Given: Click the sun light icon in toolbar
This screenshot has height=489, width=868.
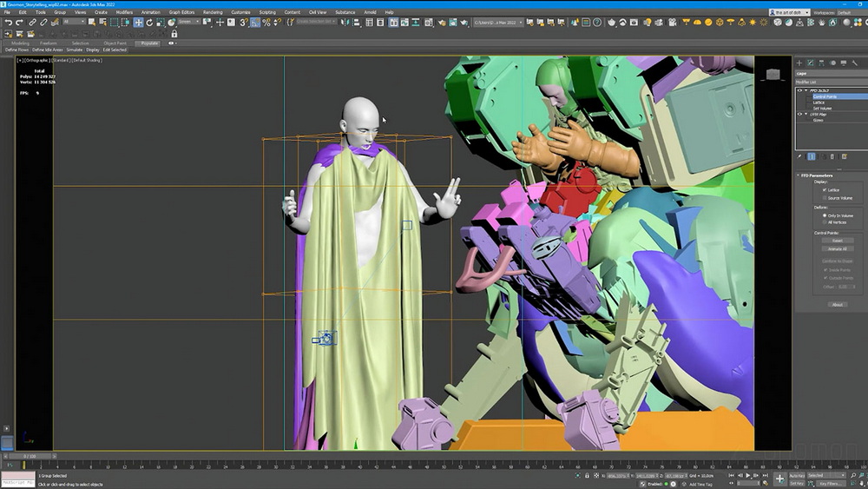Looking at the screenshot, I should coord(753,23).
